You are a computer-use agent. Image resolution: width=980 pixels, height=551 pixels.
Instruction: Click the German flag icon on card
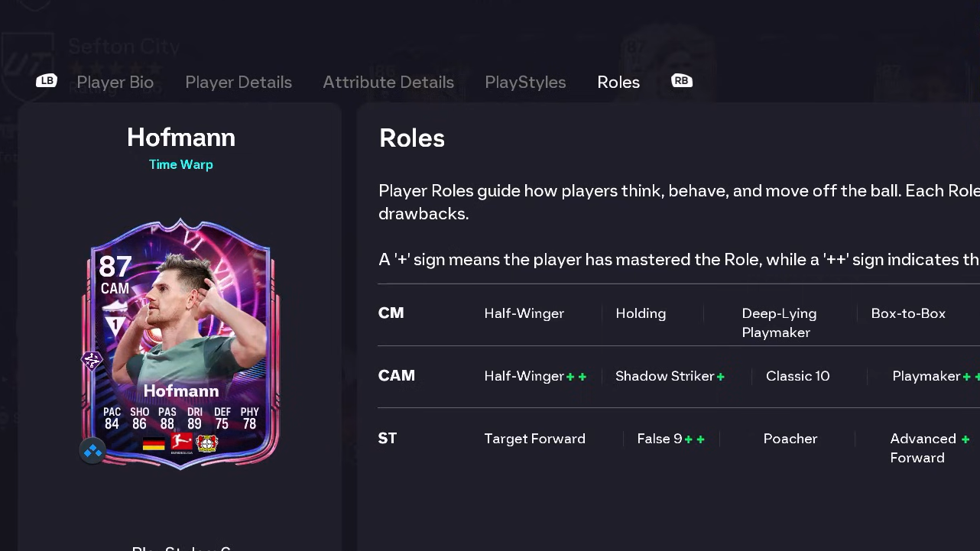tap(154, 443)
